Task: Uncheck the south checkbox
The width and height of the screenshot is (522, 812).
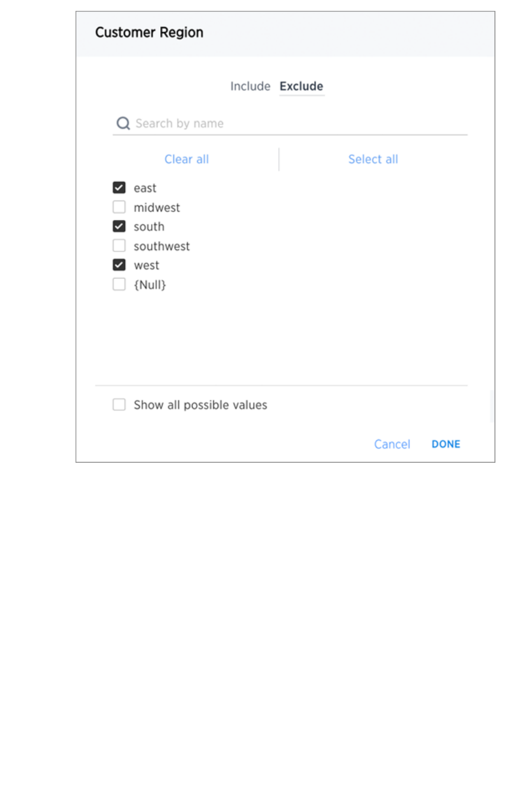Action: click(x=119, y=227)
